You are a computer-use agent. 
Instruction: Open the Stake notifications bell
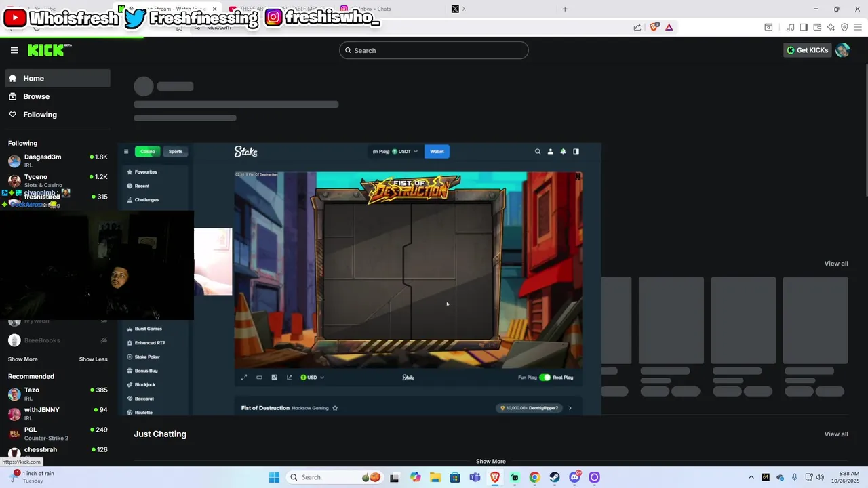tap(563, 152)
